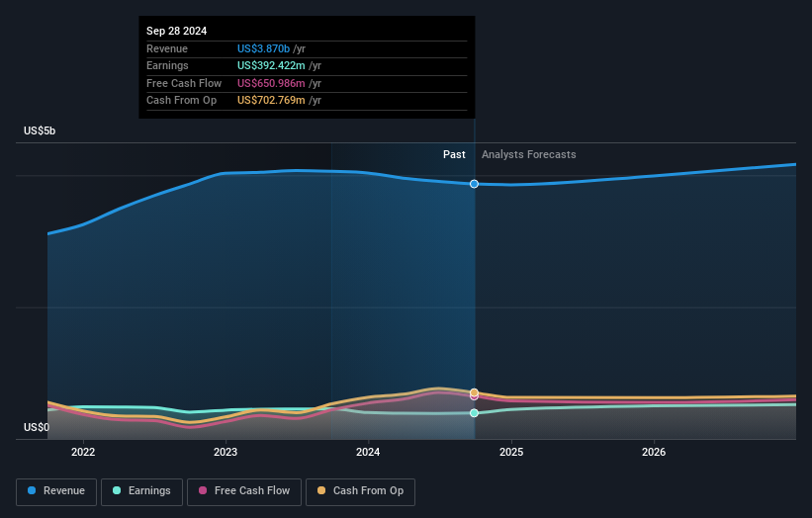
Task: Click the US$650.986m free cash flow value
Action: tap(271, 83)
